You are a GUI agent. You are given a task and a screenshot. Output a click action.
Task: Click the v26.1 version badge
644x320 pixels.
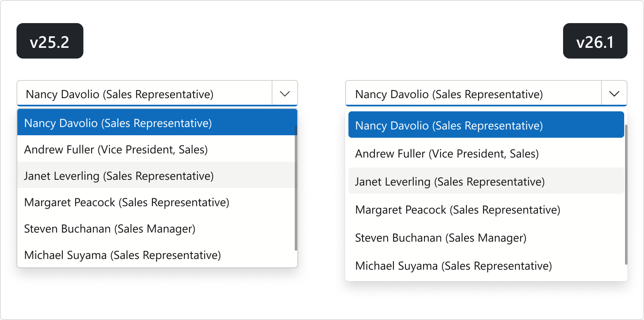point(595,41)
